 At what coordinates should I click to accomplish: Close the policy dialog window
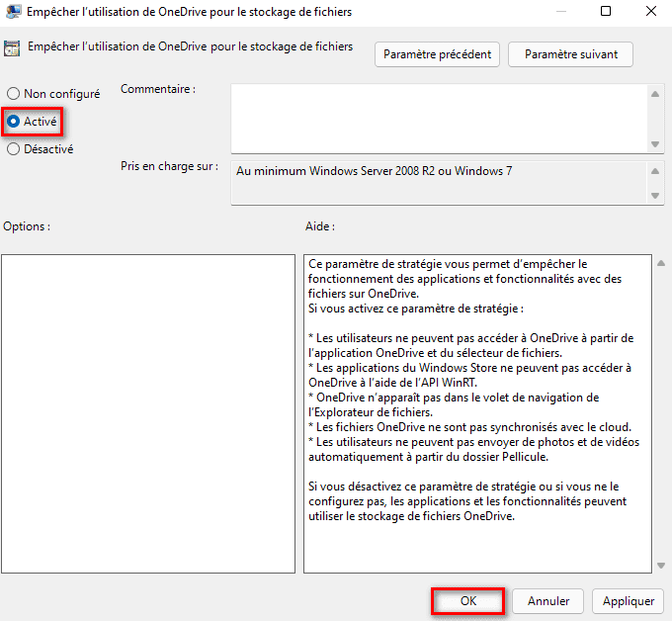651,11
